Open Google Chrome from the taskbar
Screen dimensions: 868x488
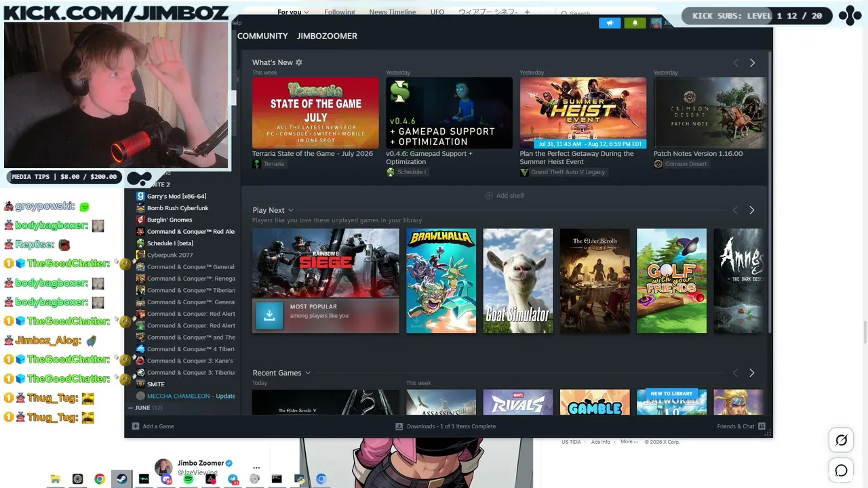click(x=100, y=479)
